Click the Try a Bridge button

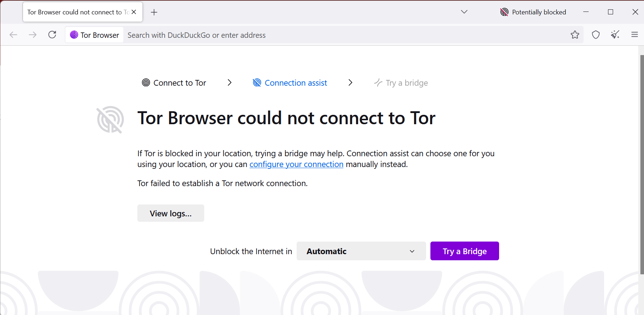[464, 251]
